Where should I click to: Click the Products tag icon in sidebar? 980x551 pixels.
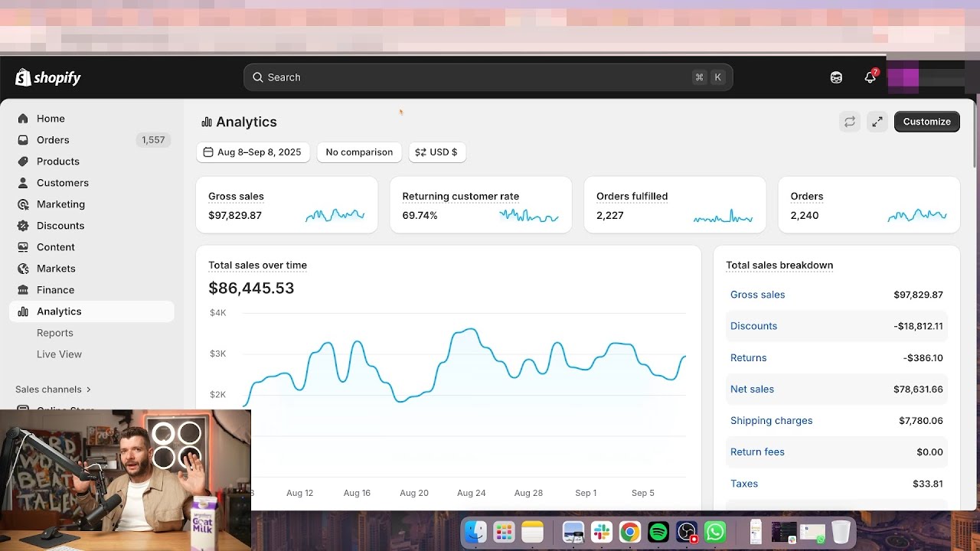click(x=23, y=161)
